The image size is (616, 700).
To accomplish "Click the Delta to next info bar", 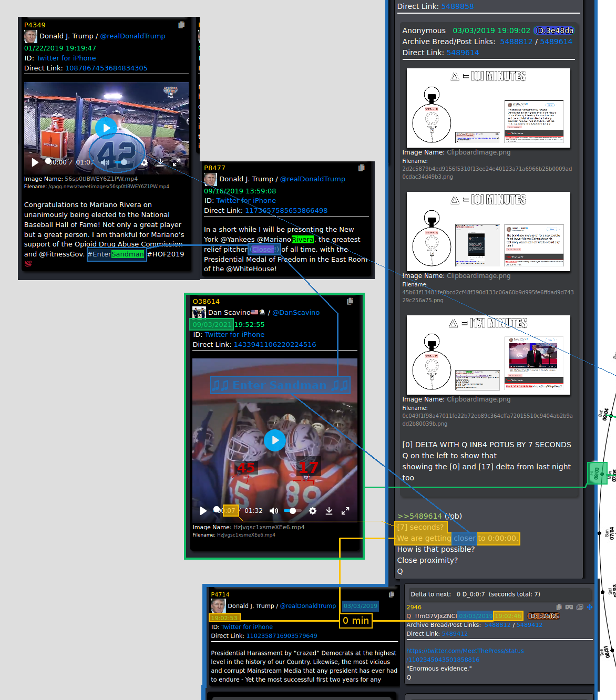I will click(x=499, y=594).
